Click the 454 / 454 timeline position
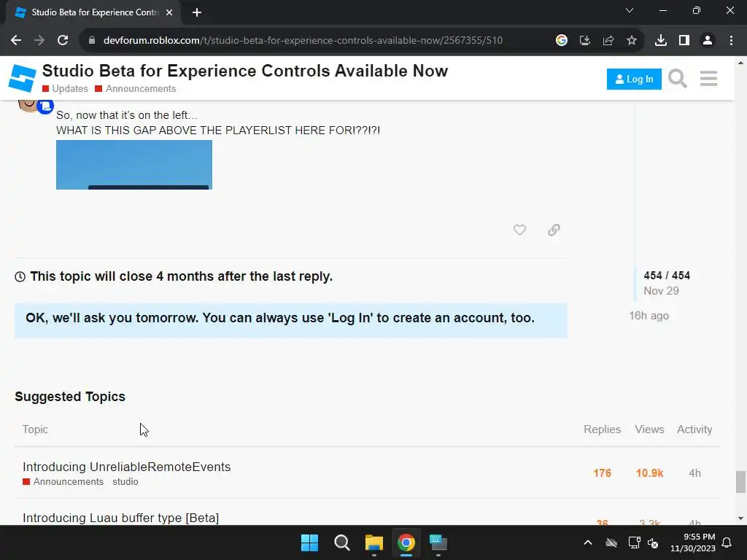747x560 pixels. (667, 275)
